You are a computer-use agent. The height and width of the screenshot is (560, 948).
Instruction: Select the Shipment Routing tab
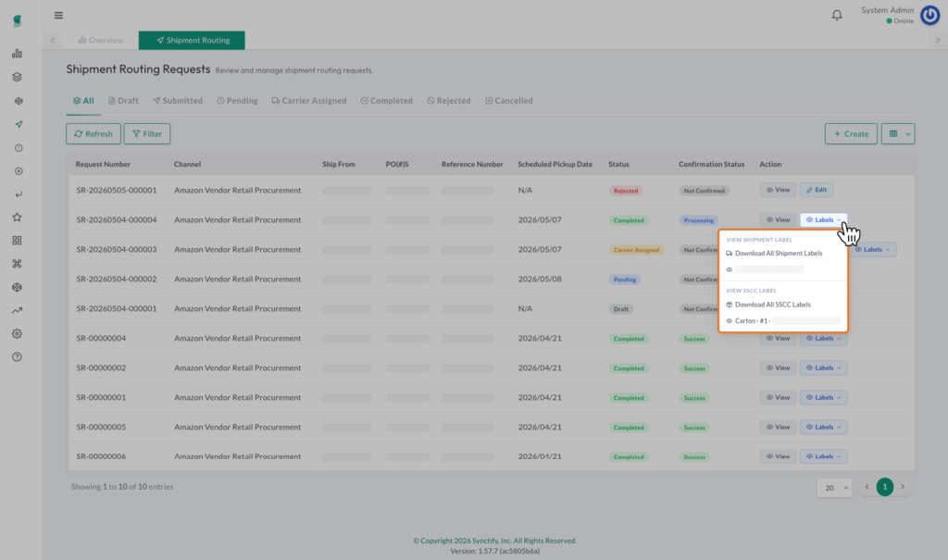192,41
